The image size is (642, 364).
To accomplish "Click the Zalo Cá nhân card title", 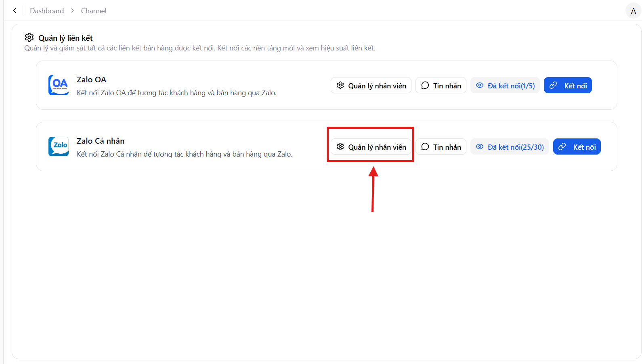I will [101, 141].
